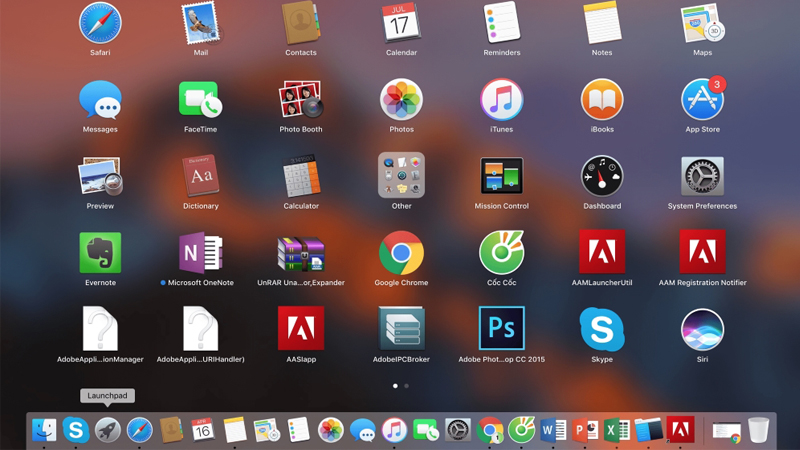800x450 pixels.
Task: Launch the AASIapp application
Action: (301, 328)
